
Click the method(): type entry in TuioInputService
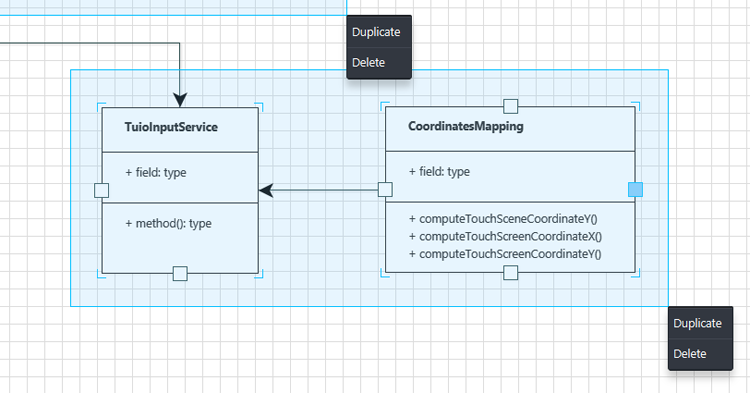coord(168,223)
